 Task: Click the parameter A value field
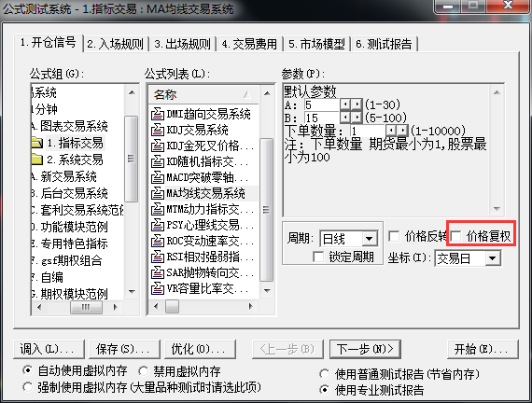coord(322,104)
